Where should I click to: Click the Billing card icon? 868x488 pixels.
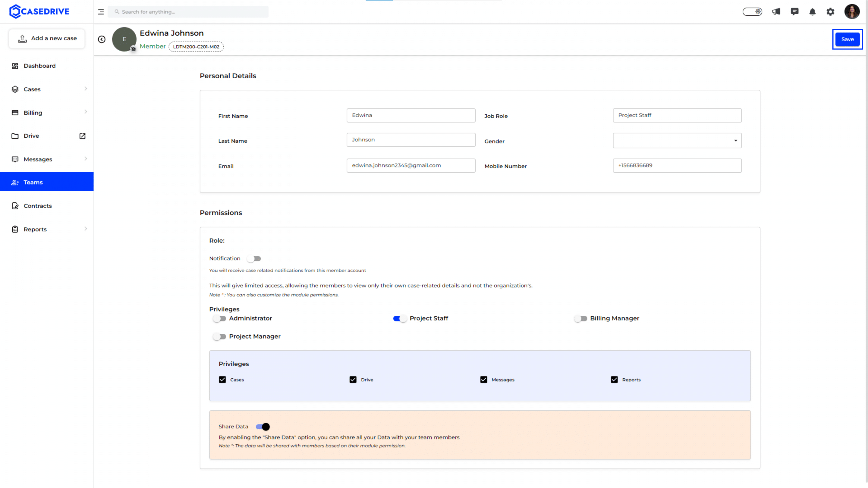(x=15, y=112)
